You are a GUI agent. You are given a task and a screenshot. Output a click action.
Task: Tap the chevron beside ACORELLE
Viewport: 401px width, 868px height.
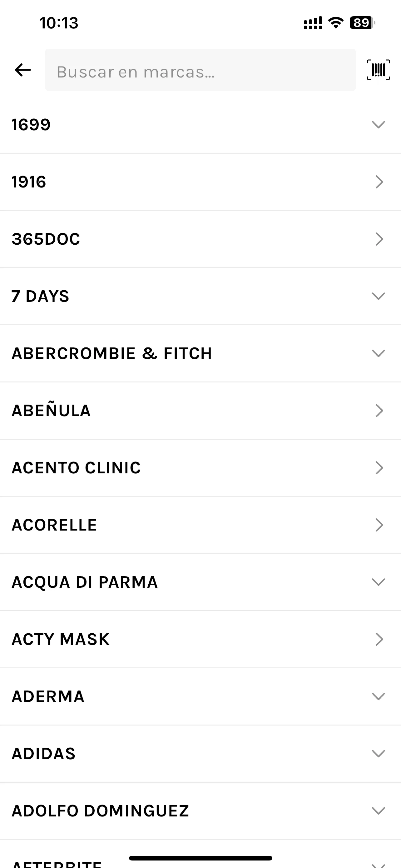[379, 525]
